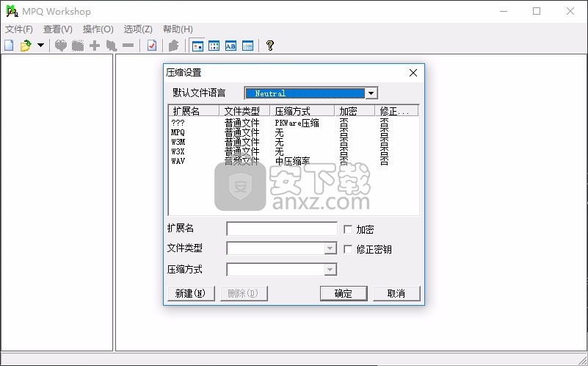Maximize the MPQ Workshop window
This screenshot has width=588, height=366.
pos(537,11)
